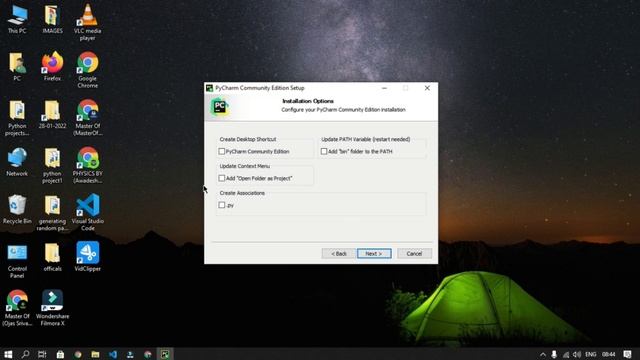The image size is (640, 360).
Task: Switch to VS Code on taskbar
Action: 113,354
